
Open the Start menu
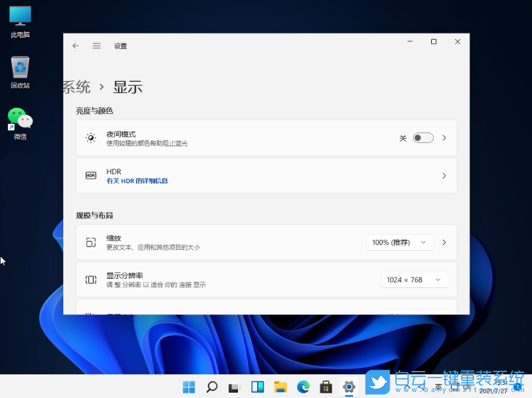(188, 387)
